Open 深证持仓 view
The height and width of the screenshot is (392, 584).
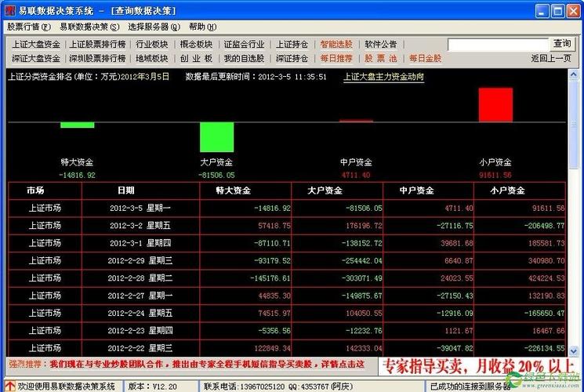click(x=292, y=59)
